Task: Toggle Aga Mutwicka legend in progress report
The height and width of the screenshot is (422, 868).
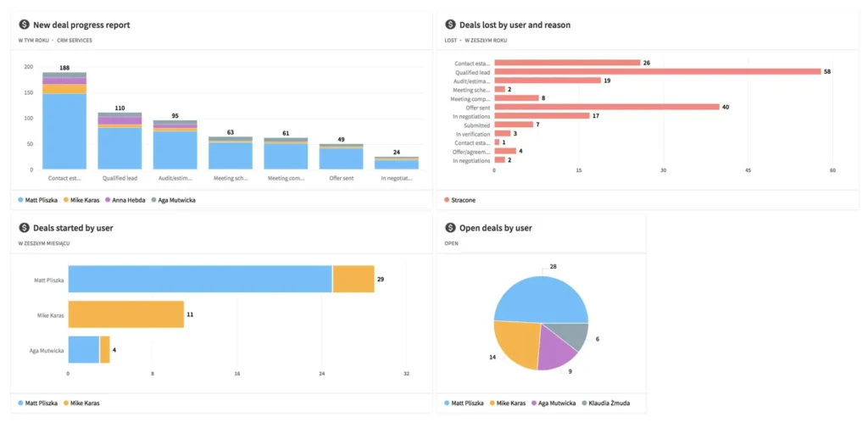Action: [x=176, y=200]
